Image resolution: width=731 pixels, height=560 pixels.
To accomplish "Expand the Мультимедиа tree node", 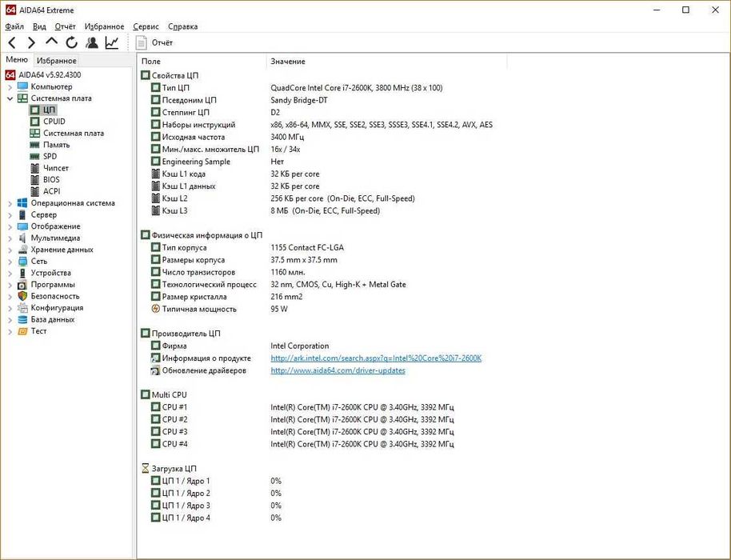I will [10, 238].
